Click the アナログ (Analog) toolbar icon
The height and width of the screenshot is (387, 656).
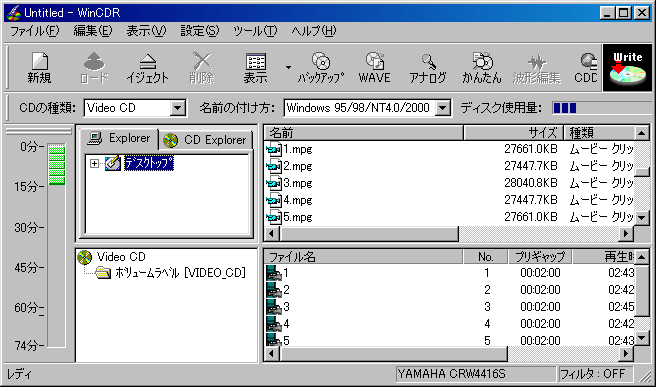tap(428, 67)
